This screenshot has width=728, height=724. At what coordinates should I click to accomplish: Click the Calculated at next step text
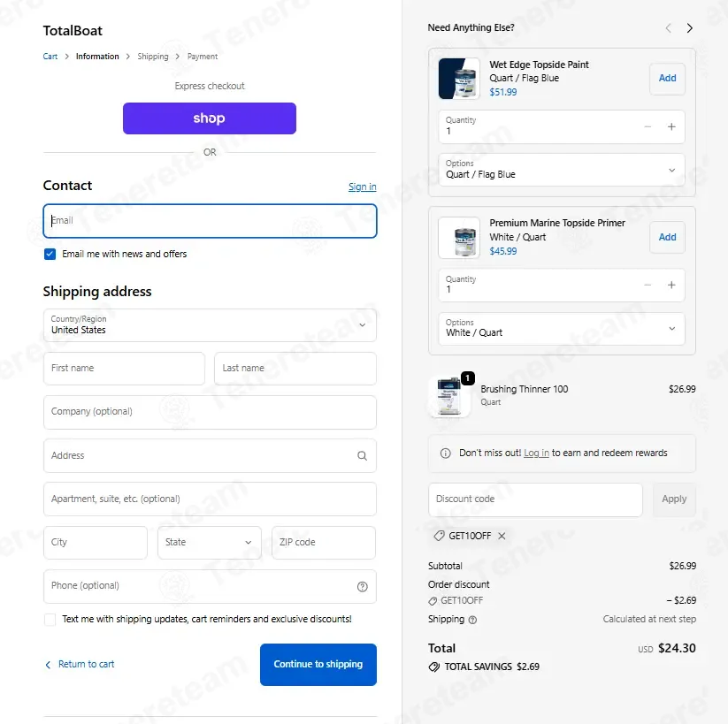click(x=649, y=619)
